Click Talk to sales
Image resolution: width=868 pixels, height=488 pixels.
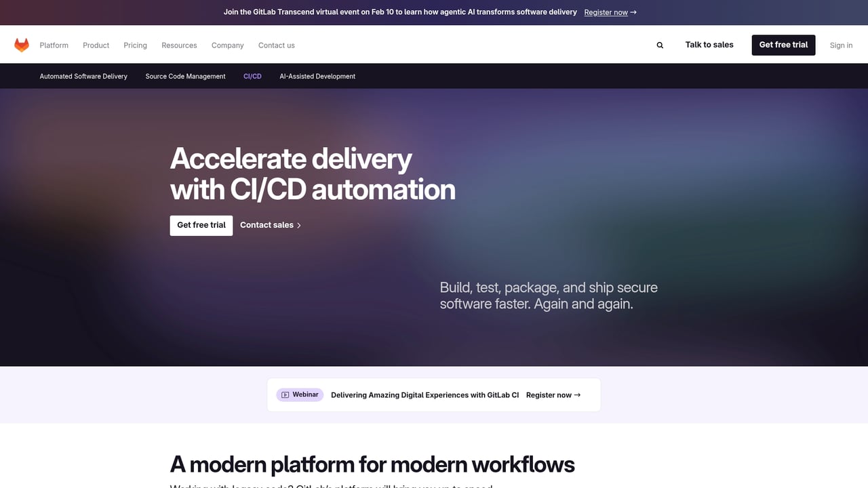click(x=709, y=45)
